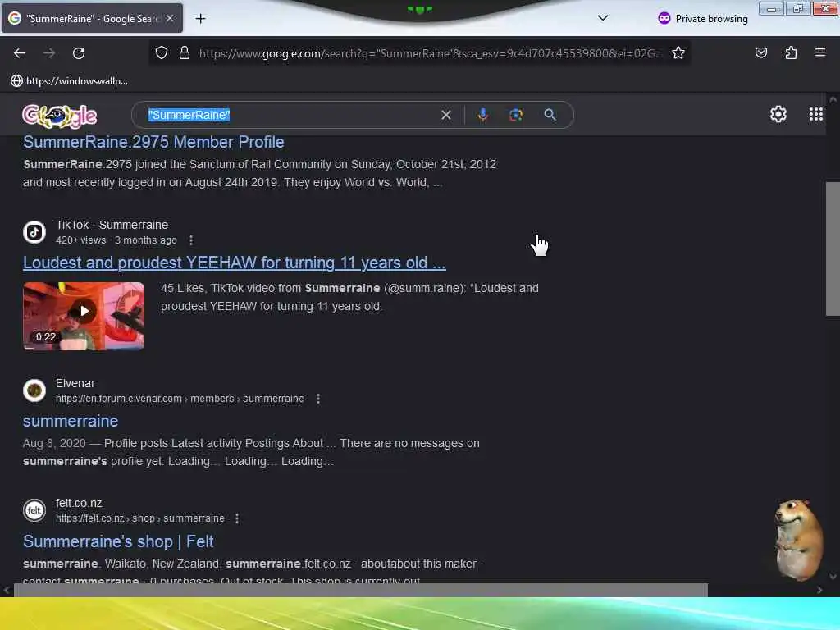Click the Elvenar forum URL breadcrumb
Viewport: 840px width, 630px height.
[x=180, y=399]
